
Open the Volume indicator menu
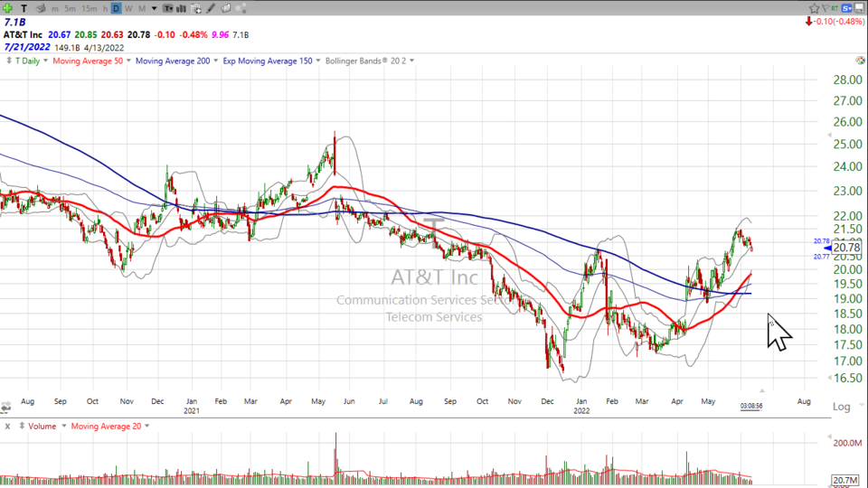[x=41, y=426]
